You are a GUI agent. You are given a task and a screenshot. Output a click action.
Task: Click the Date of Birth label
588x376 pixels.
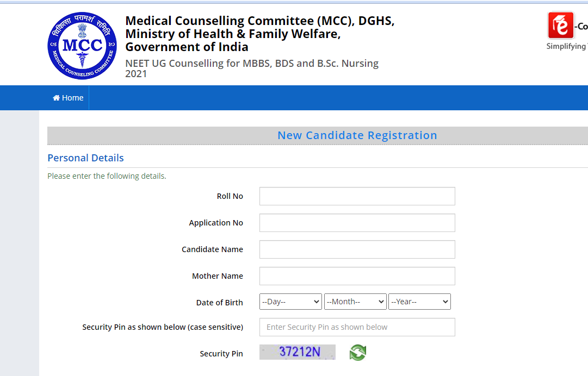[x=220, y=303]
